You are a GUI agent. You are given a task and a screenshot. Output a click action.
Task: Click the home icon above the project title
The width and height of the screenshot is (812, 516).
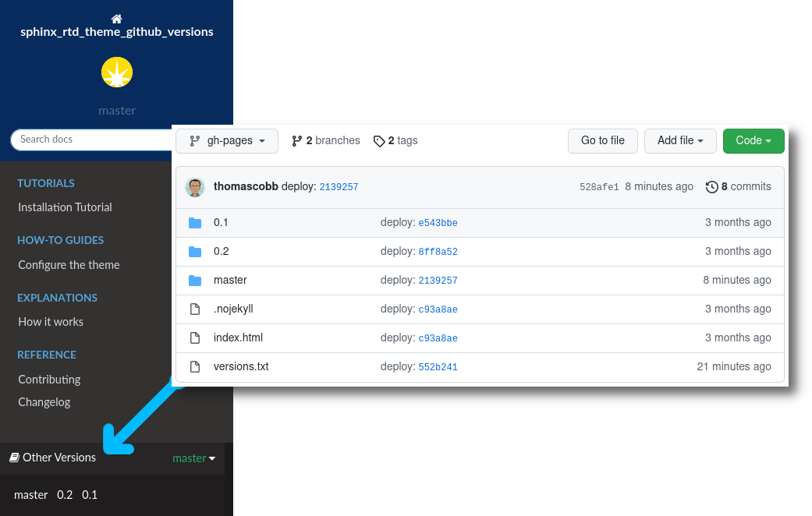tap(116, 17)
